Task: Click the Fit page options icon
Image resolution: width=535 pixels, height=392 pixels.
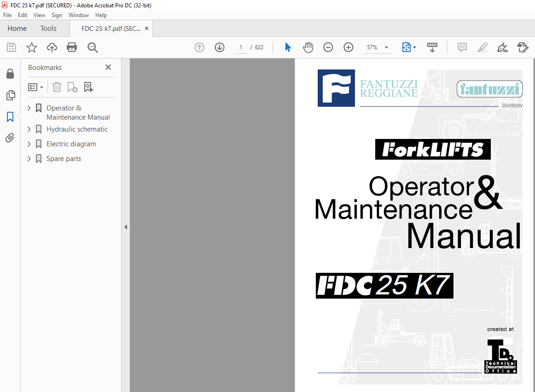Action: click(x=407, y=47)
